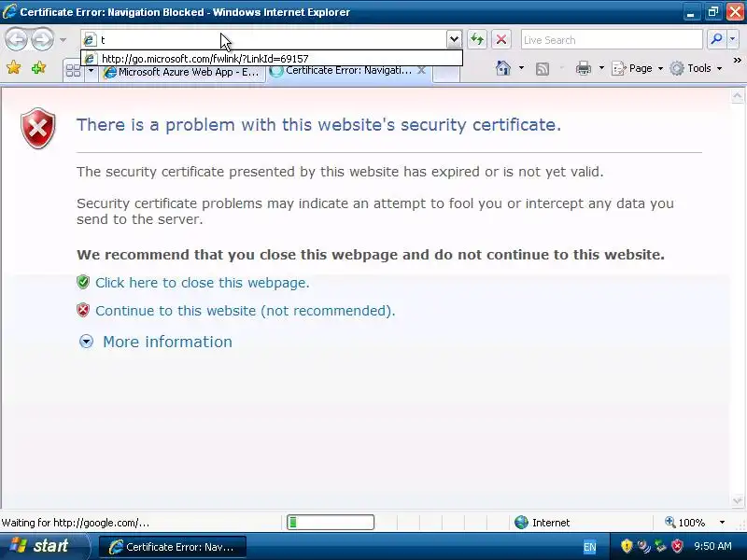Click the red shield icon beside continue link
The image size is (747, 560).
click(x=83, y=310)
